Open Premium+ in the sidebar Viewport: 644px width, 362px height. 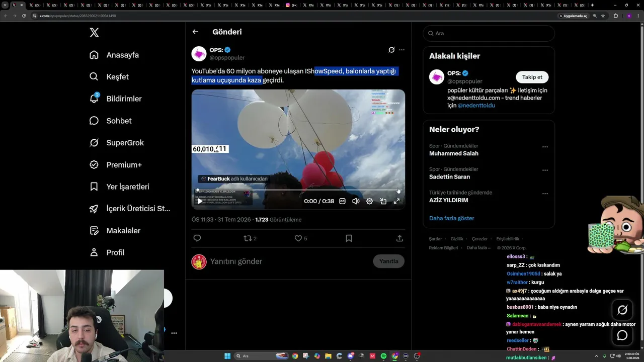116,165
